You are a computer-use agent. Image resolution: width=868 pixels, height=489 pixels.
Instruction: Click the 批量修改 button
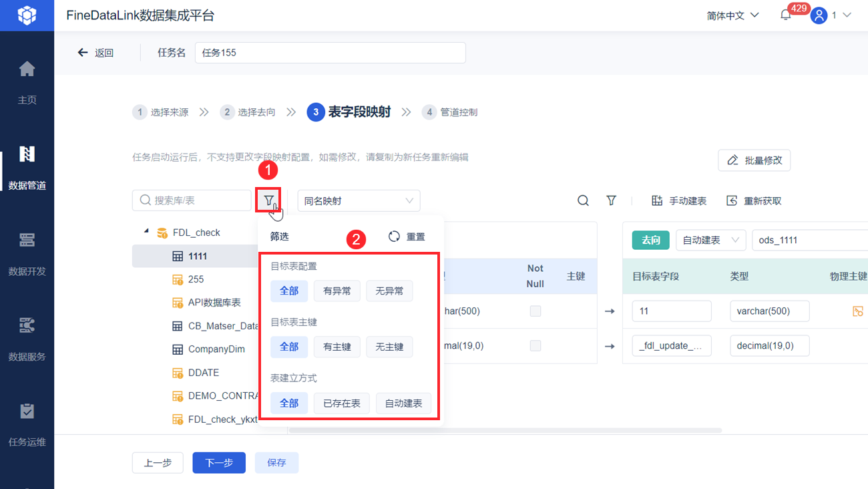[x=754, y=160]
